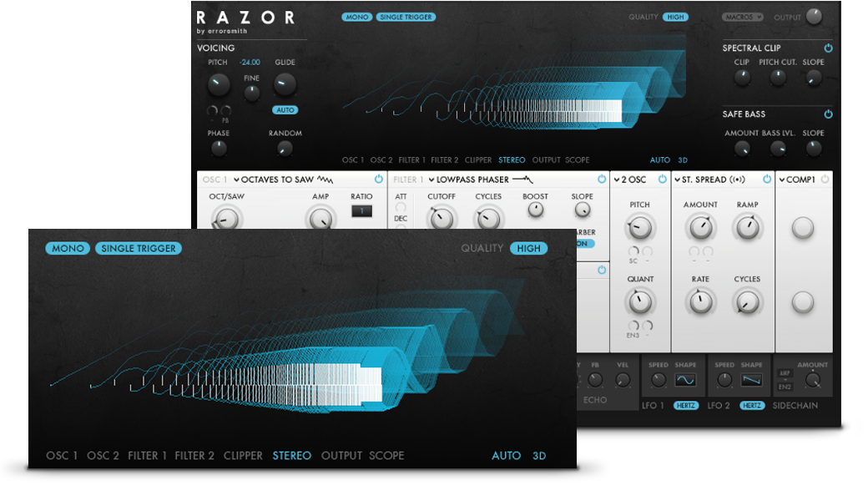Click the Safe Bass AMOUNT knob

point(742,149)
